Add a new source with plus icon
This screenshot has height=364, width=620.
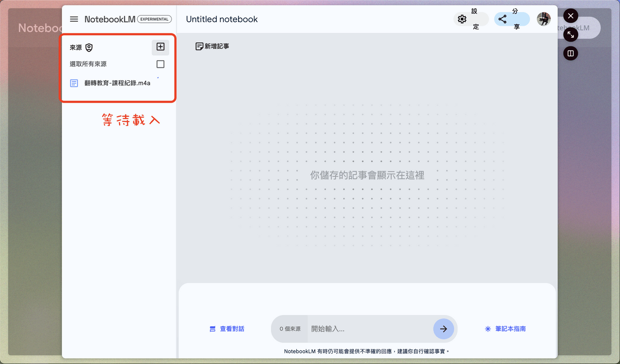[x=160, y=47]
